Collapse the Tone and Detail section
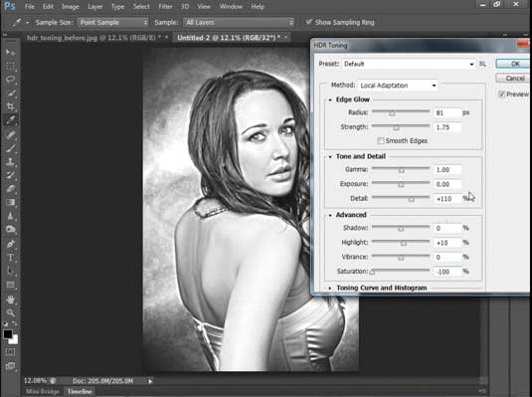 coord(330,156)
